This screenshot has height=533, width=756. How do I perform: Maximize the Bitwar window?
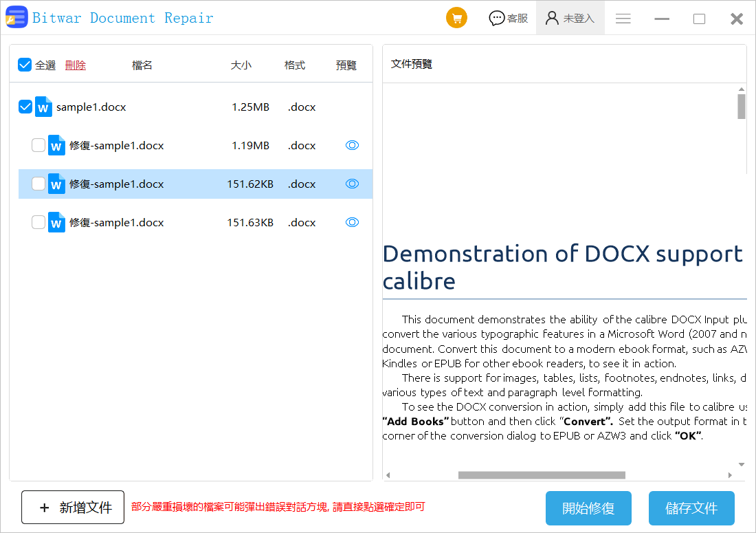699,19
